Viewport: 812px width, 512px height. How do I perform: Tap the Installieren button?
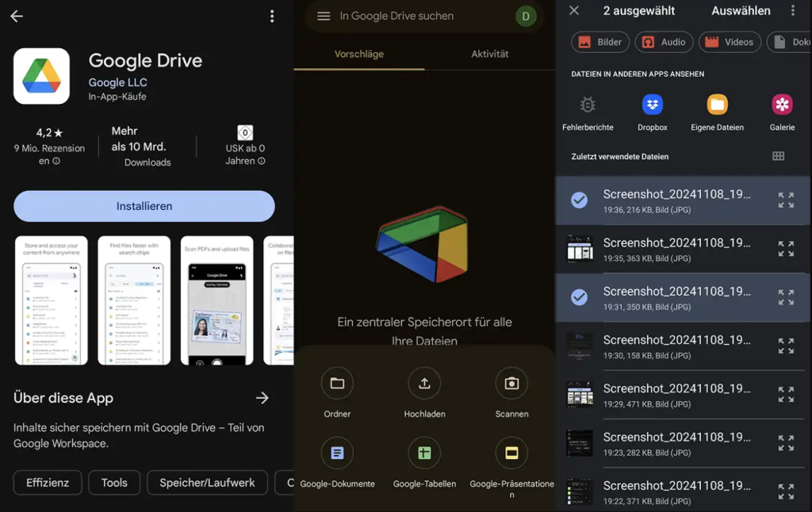pyautogui.click(x=144, y=206)
